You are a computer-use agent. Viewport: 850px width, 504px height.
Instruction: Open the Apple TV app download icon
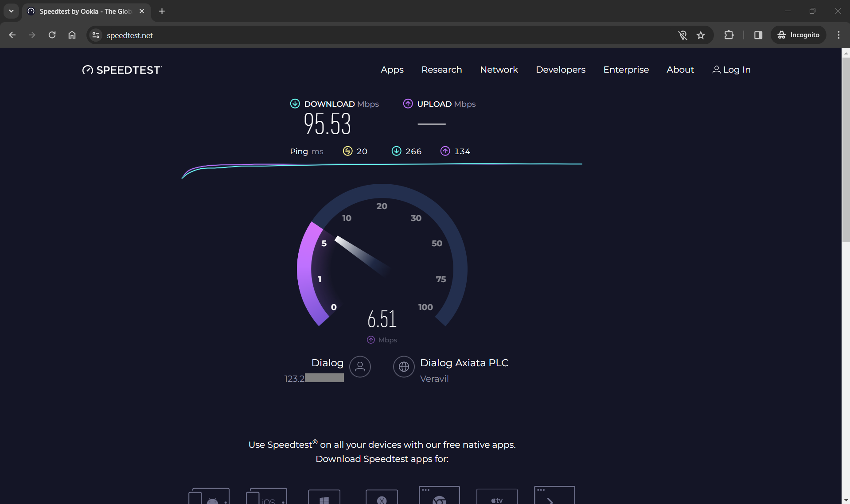[497, 497]
